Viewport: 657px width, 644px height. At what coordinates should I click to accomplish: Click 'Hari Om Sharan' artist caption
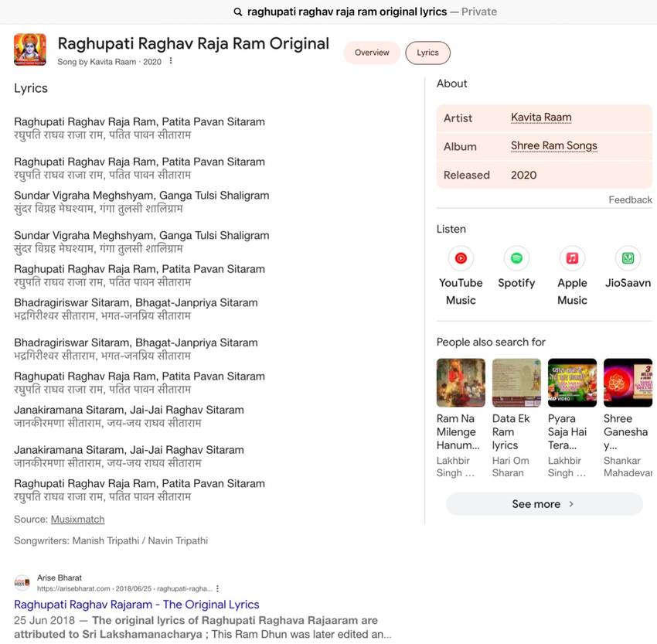point(510,467)
